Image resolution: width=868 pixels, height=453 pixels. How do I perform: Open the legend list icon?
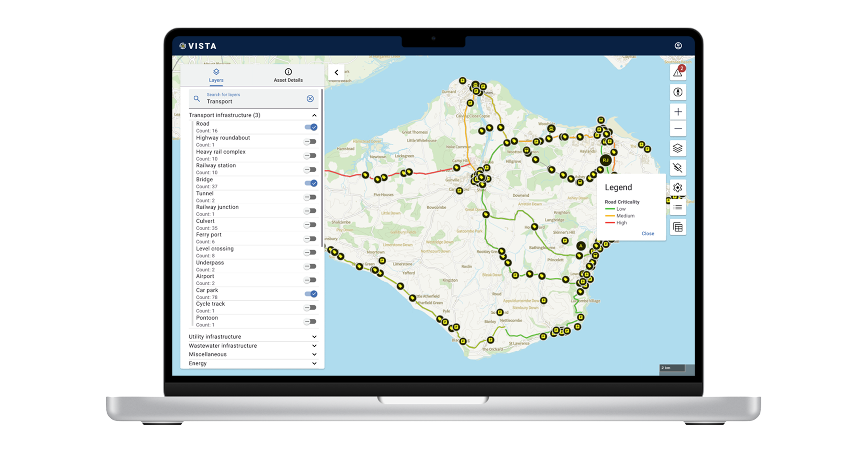click(x=677, y=208)
